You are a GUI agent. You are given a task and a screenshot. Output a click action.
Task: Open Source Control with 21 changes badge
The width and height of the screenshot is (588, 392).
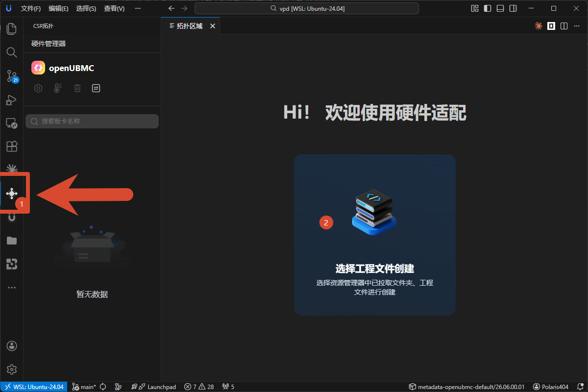pos(12,76)
